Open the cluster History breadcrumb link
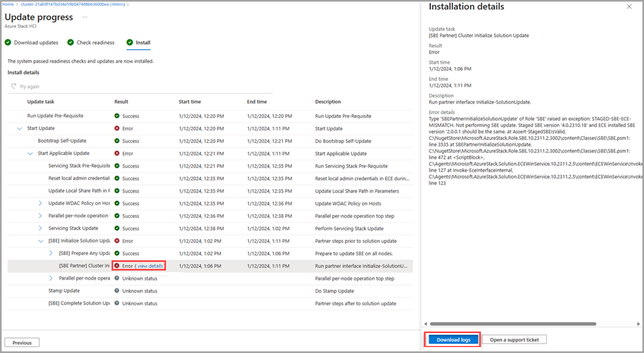The image size is (644, 353). point(73,4)
